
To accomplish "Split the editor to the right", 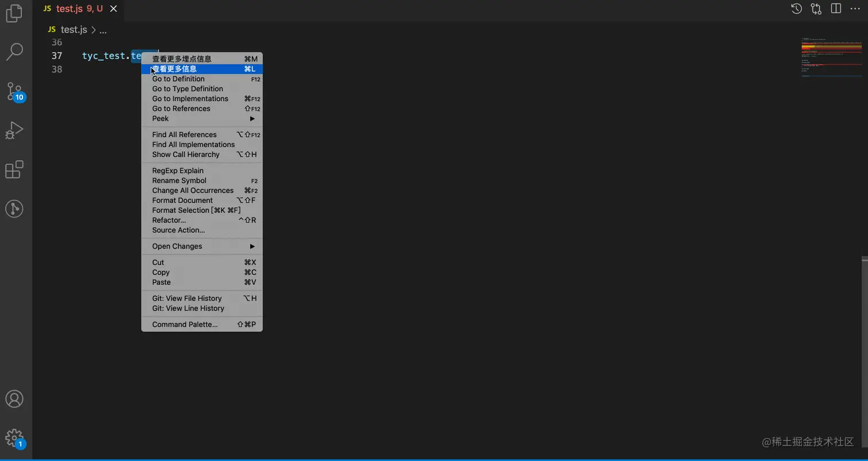I will [x=836, y=9].
